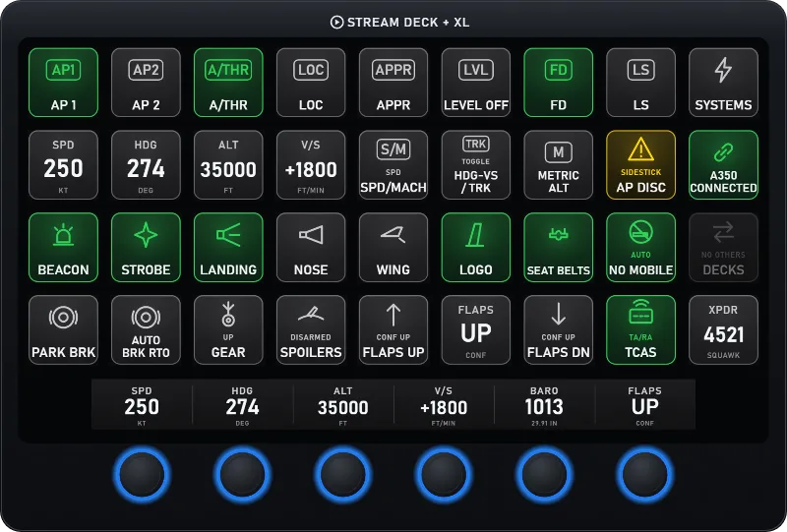Toggle the AP 1 autopilot key

pos(63,83)
